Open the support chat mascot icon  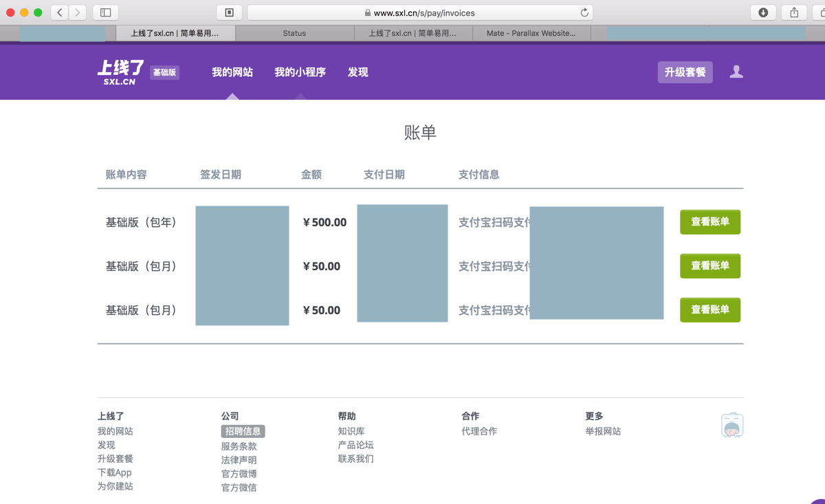[x=732, y=425]
